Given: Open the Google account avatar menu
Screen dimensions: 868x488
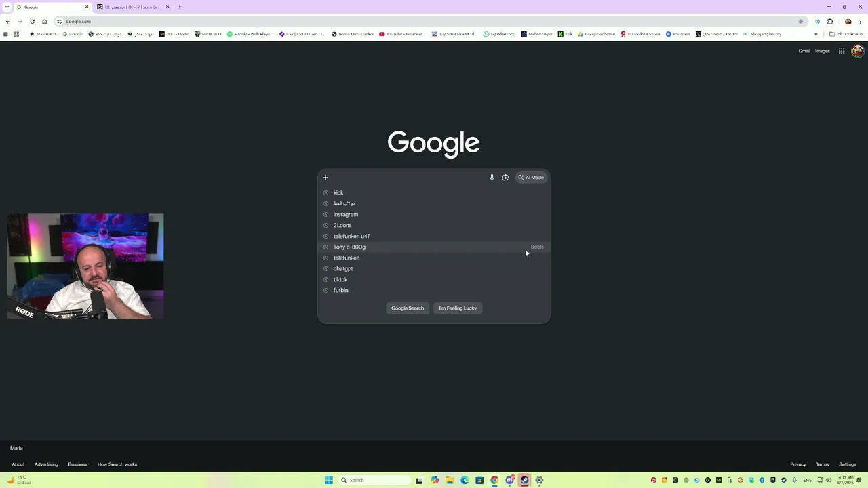Looking at the screenshot, I should point(858,51).
